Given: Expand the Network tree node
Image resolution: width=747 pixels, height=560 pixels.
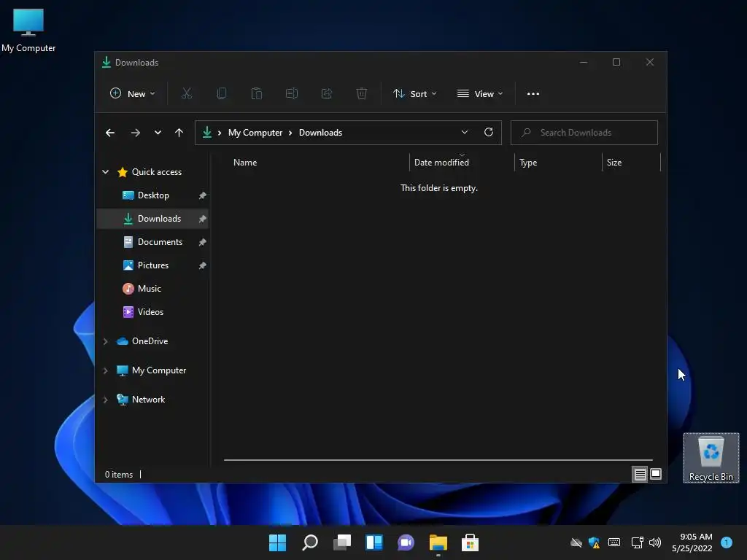Looking at the screenshot, I should (105, 400).
